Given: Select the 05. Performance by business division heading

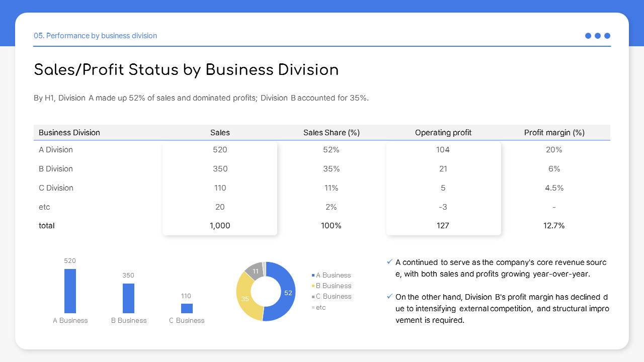Looking at the screenshot, I should pos(96,36).
